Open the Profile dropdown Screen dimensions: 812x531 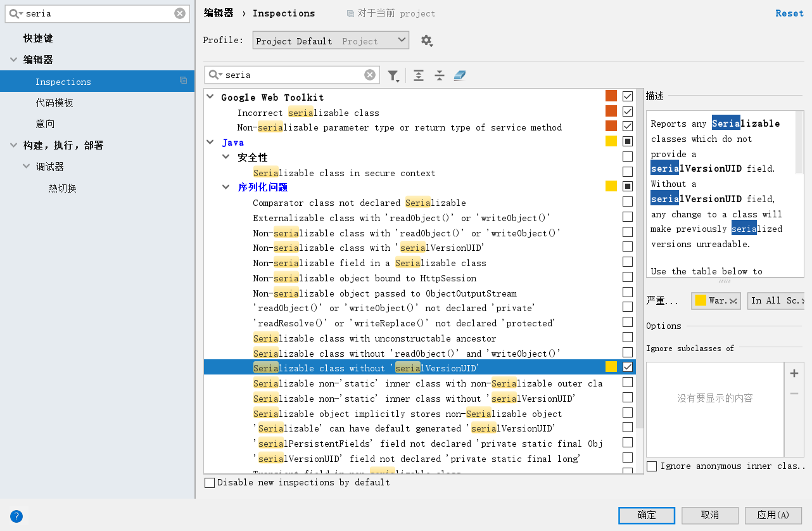point(331,41)
